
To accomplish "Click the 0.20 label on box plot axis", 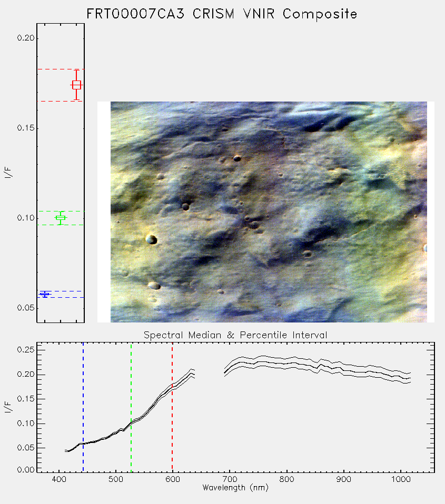I will 25,38.
